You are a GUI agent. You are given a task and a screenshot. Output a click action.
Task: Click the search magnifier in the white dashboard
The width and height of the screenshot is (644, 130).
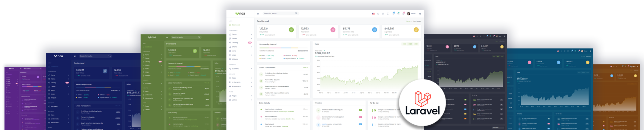tap(296, 13)
